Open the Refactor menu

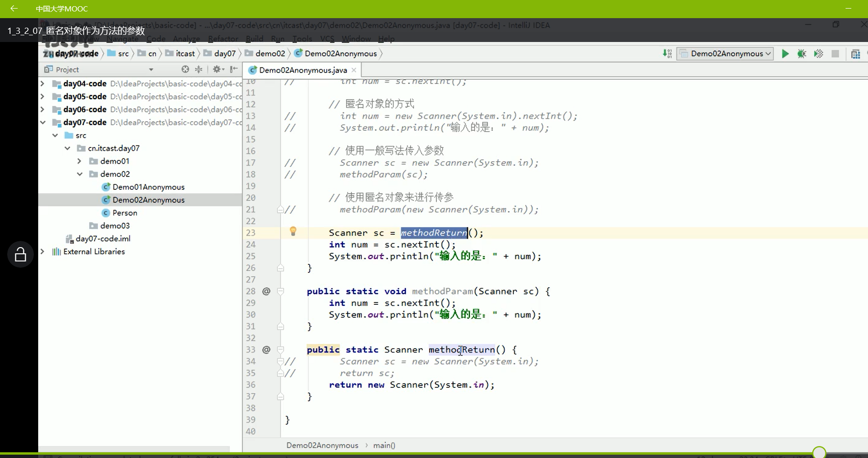coord(223,39)
